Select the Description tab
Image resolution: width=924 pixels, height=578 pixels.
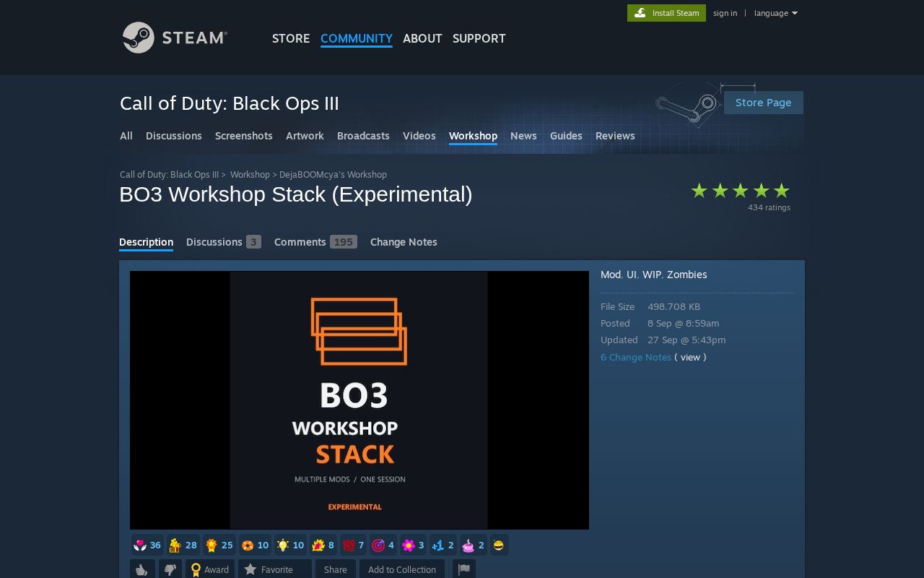146,242
